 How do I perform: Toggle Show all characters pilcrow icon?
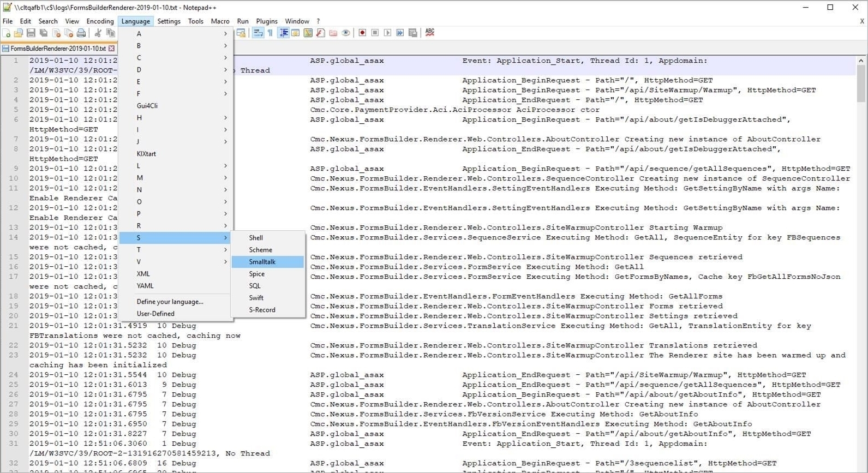[270, 33]
